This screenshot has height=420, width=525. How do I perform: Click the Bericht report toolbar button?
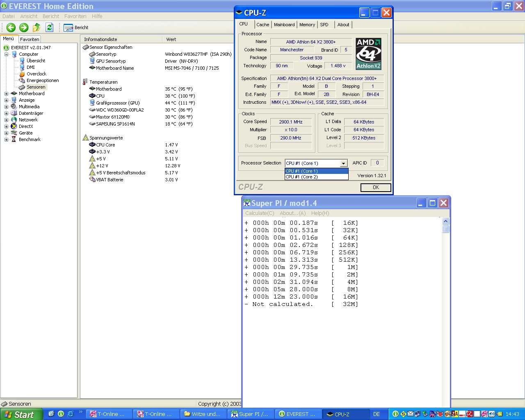[76, 27]
